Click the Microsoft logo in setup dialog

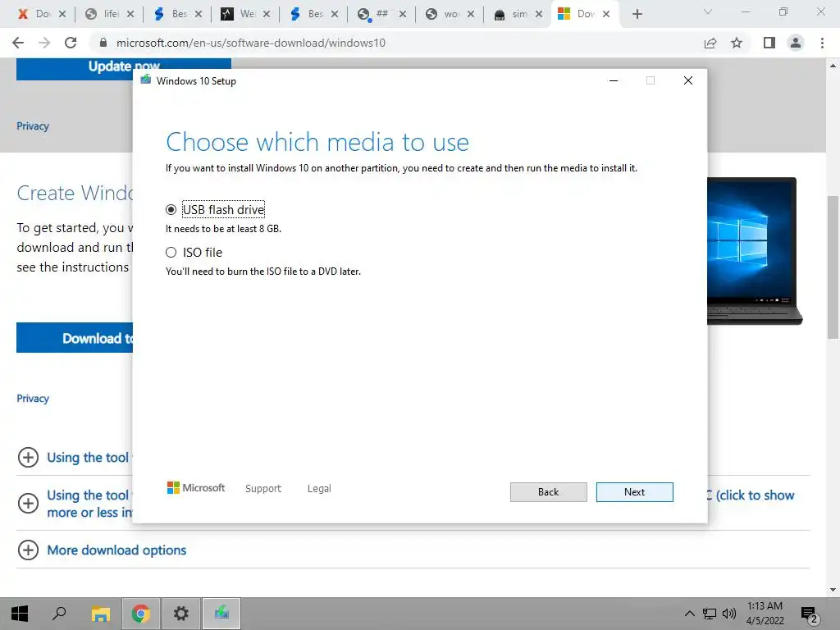click(196, 488)
